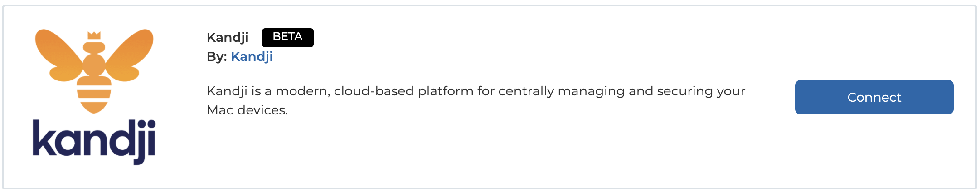Click the word "platform" in the description
The width and height of the screenshot is (980, 189).
[x=446, y=92]
